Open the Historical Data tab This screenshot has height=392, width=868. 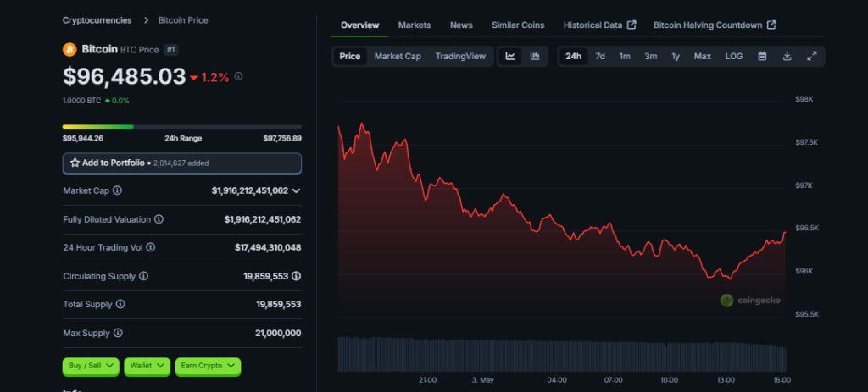(599, 25)
